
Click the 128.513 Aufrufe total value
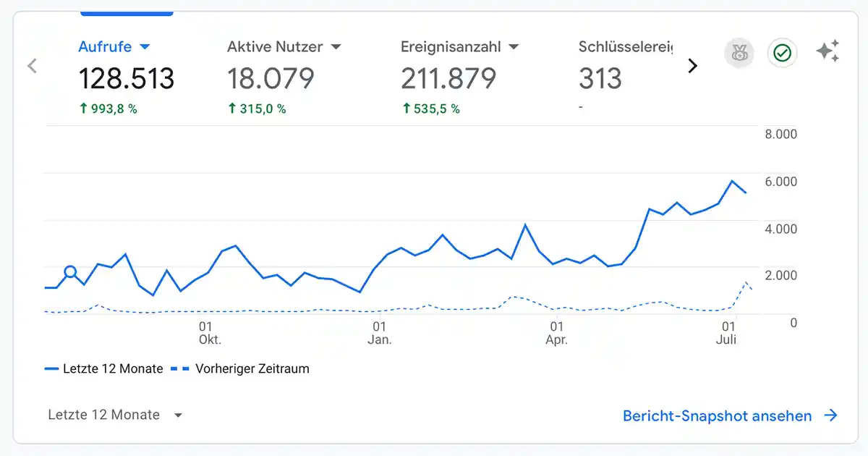[x=127, y=78]
